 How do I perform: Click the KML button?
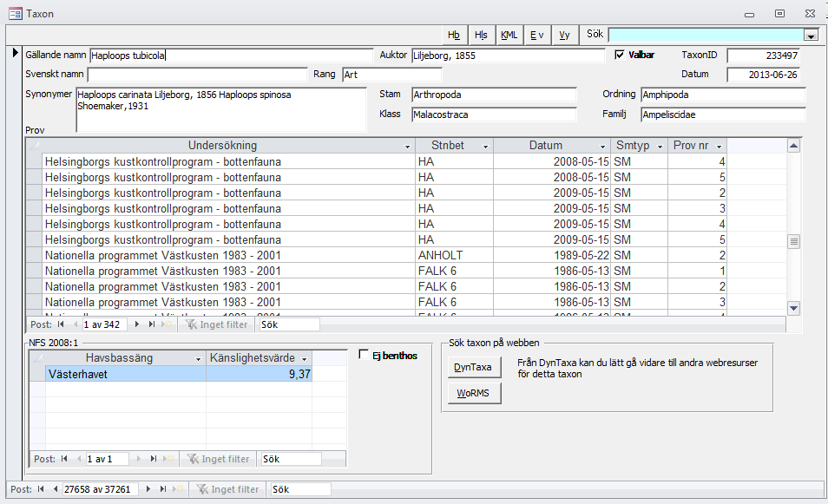pos(509,35)
